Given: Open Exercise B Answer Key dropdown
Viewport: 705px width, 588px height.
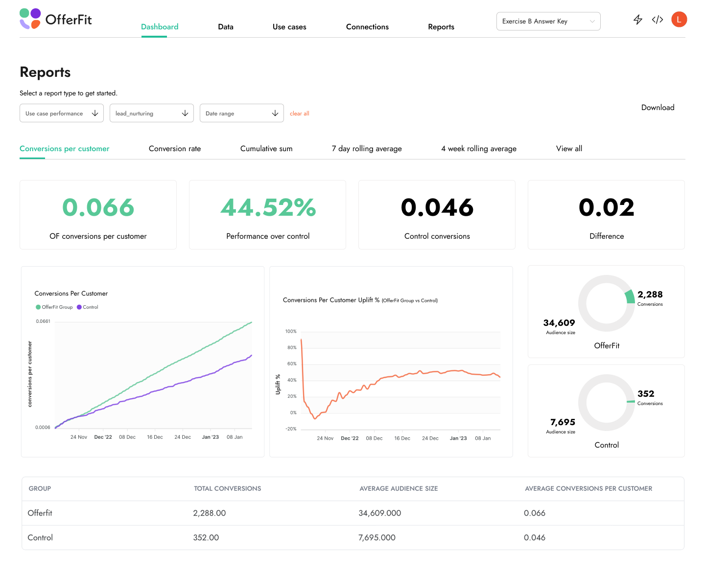Looking at the screenshot, I should coord(548,21).
